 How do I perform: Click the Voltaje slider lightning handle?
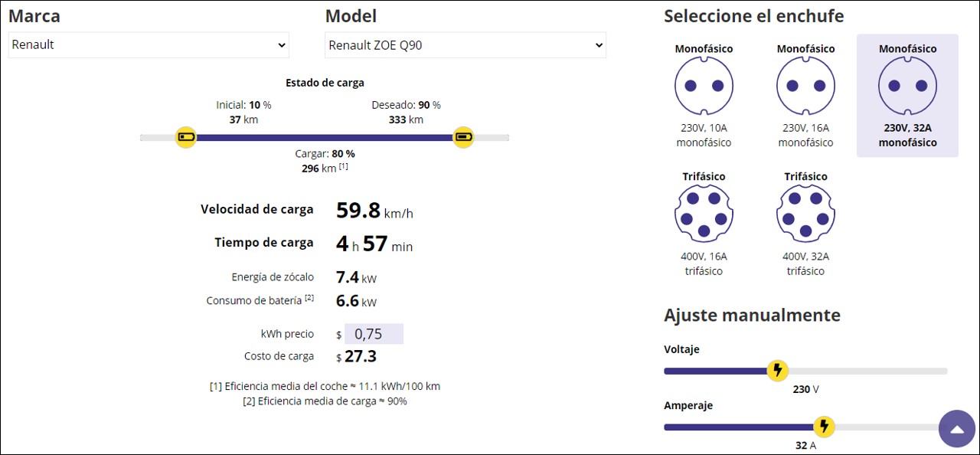tap(777, 371)
